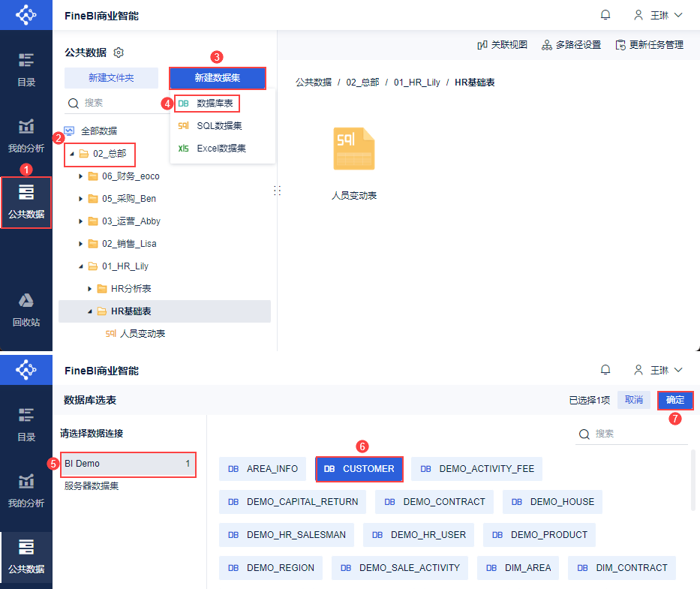This screenshot has height=589, width=700.
Task: Collapse the 02_总部 folder arrow
Action: coord(72,154)
